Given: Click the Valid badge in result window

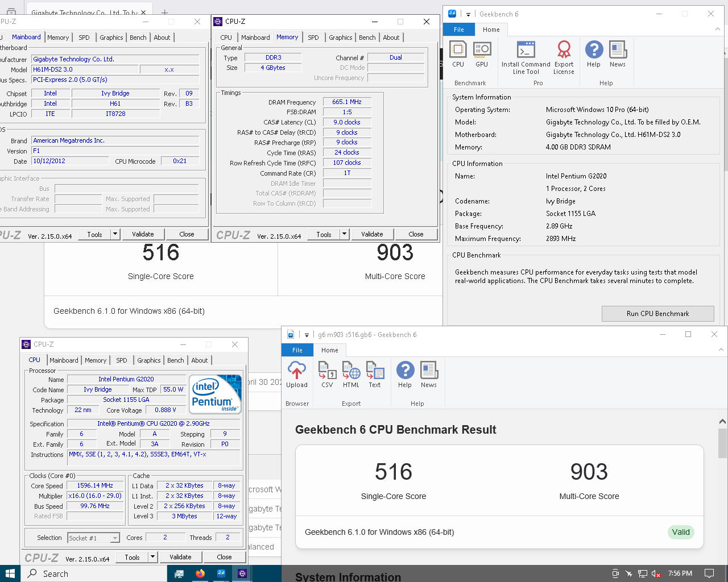Looking at the screenshot, I should (681, 532).
